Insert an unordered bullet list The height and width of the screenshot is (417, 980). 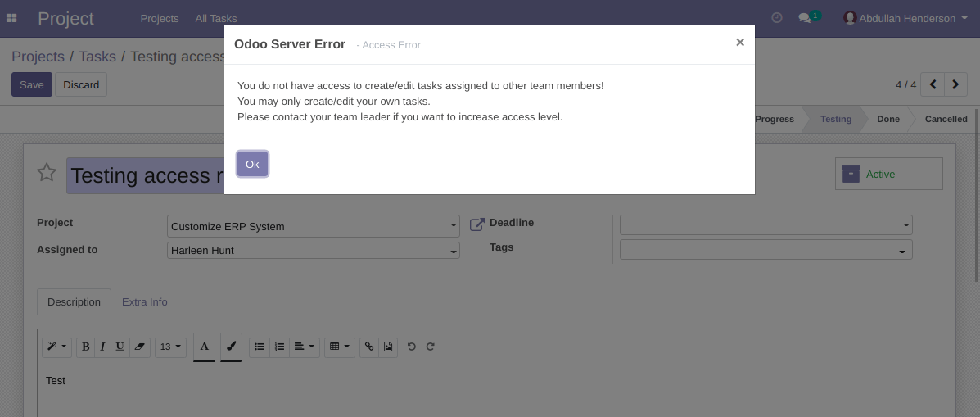coord(260,347)
